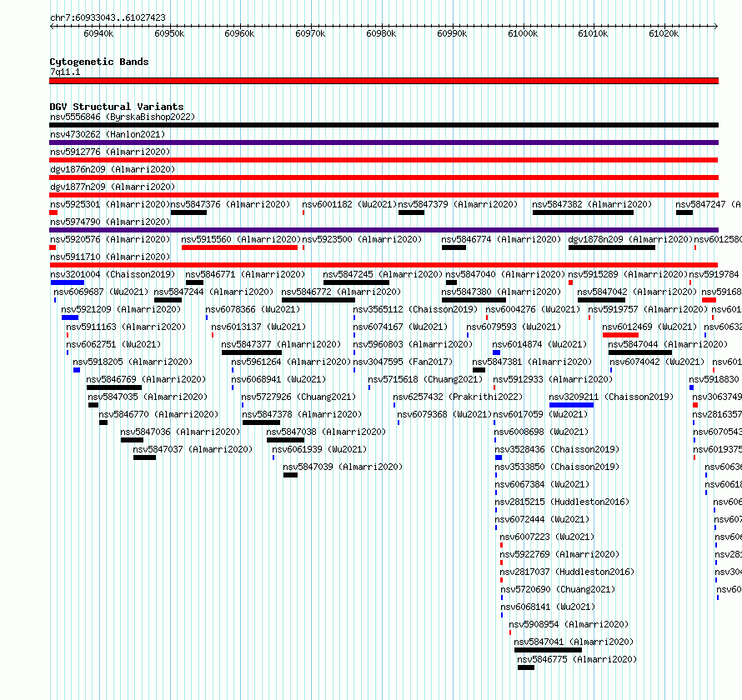Click the black bar under nsv5847382
Image resolution: width=742 pixels, height=700 pixels.
583,212
